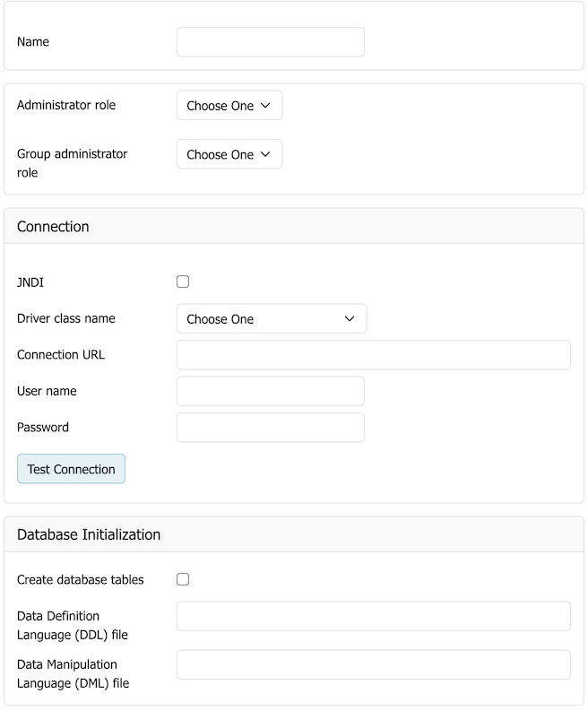Click the Connection section heading
Viewport: 588px width, 711px height.
(x=53, y=226)
